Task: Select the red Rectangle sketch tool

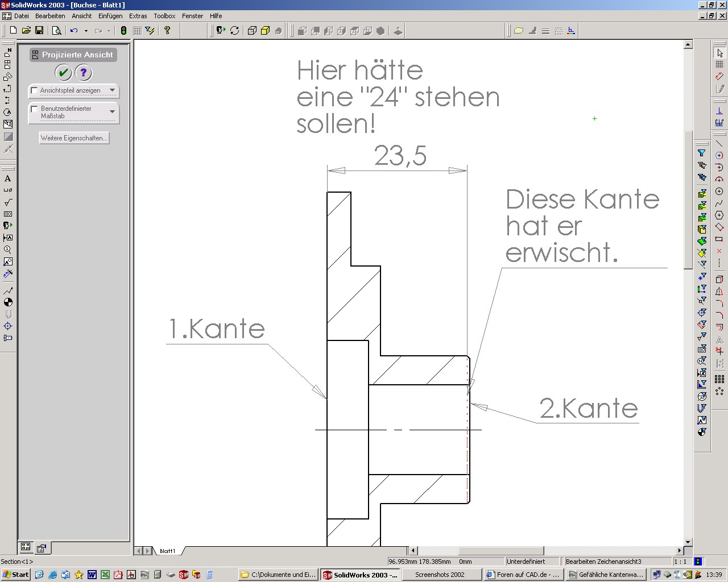Action: (719, 239)
